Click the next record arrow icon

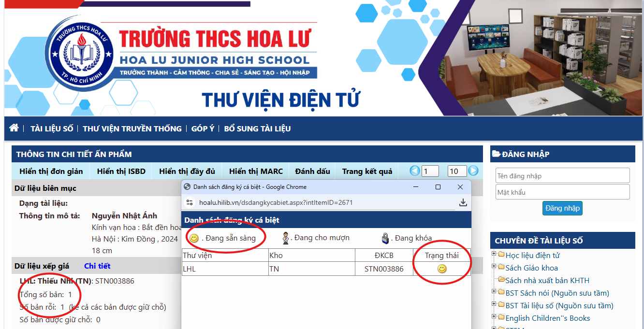(x=473, y=171)
